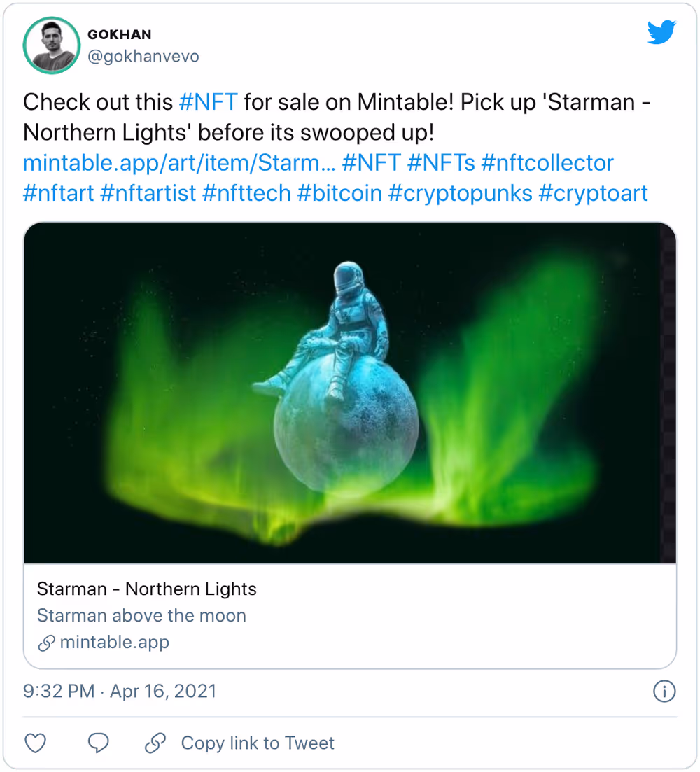Click the Twitter bird logo
Viewport: 700px width, 772px height.
click(x=661, y=33)
